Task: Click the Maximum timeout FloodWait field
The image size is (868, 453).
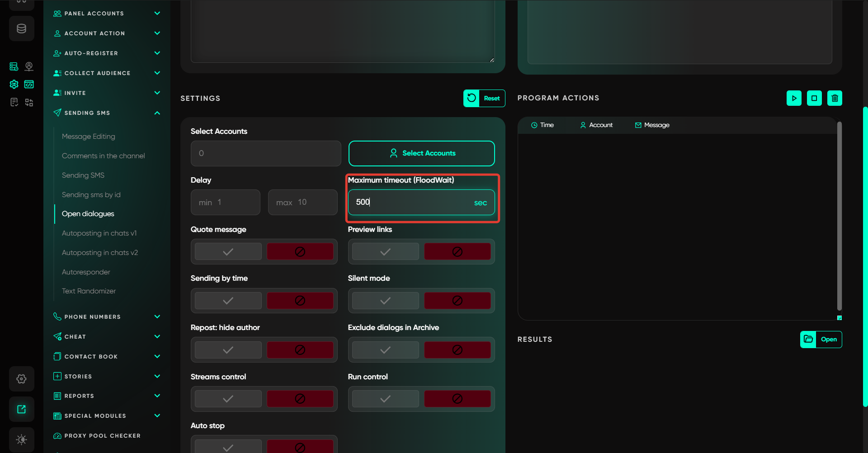Action: click(411, 202)
